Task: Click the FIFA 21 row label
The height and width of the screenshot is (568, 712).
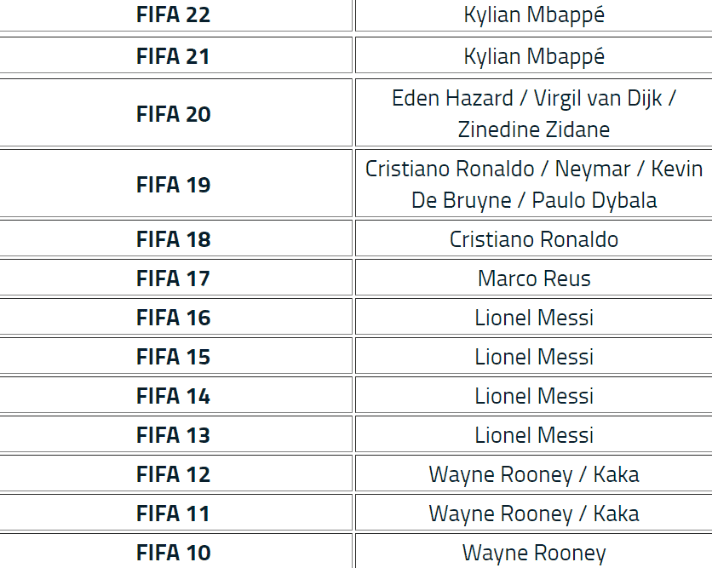Action: (x=173, y=56)
